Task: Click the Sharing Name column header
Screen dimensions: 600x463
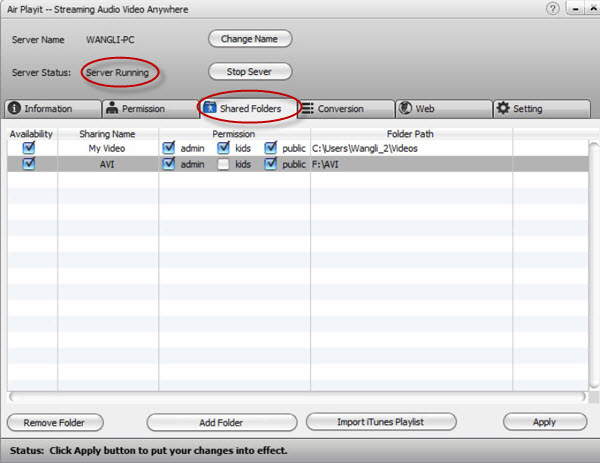Action: (108, 134)
